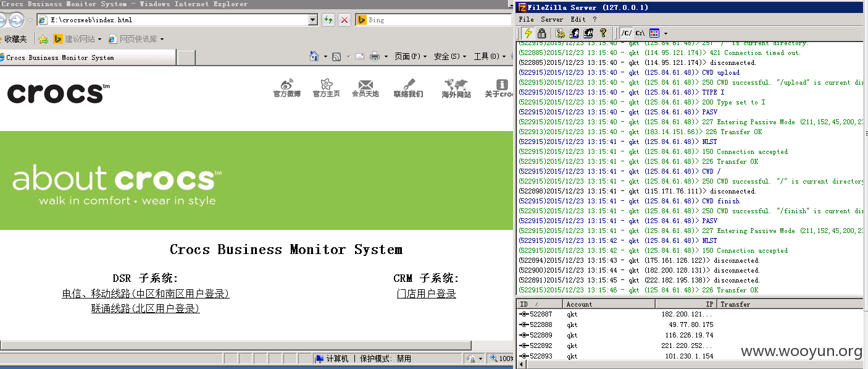Toggle FileZilla server active lightning icon

coord(528,33)
